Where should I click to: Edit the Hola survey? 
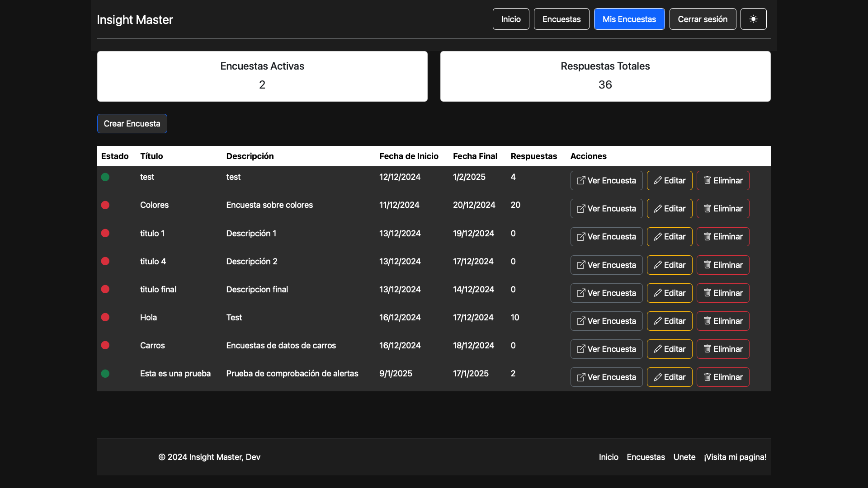point(670,321)
